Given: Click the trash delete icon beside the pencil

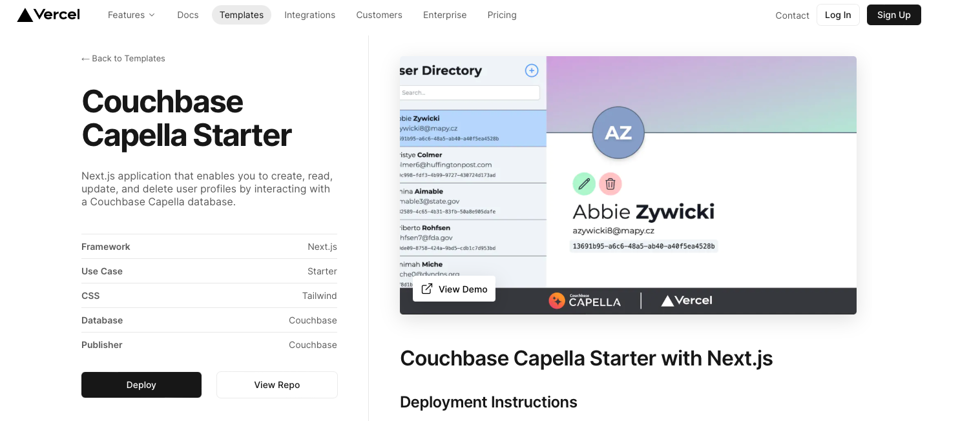Looking at the screenshot, I should (x=610, y=183).
